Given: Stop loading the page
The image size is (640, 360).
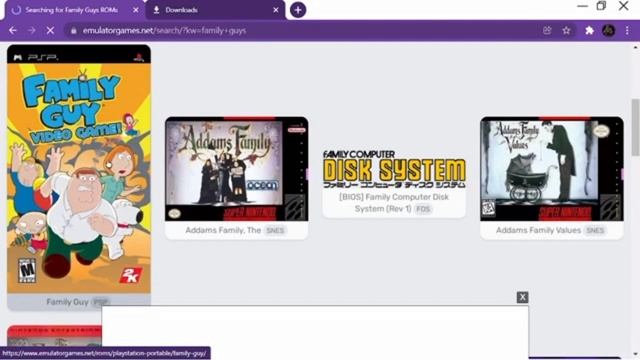Looking at the screenshot, I should [x=50, y=31].
